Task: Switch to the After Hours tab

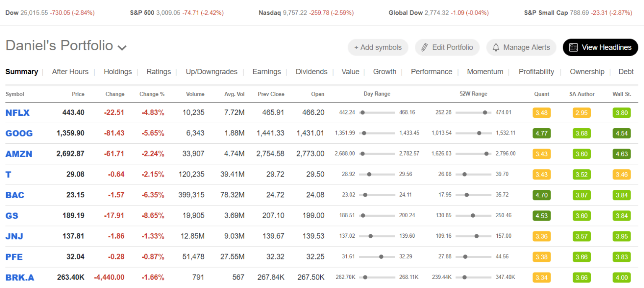Action: [x=70, y=72]
